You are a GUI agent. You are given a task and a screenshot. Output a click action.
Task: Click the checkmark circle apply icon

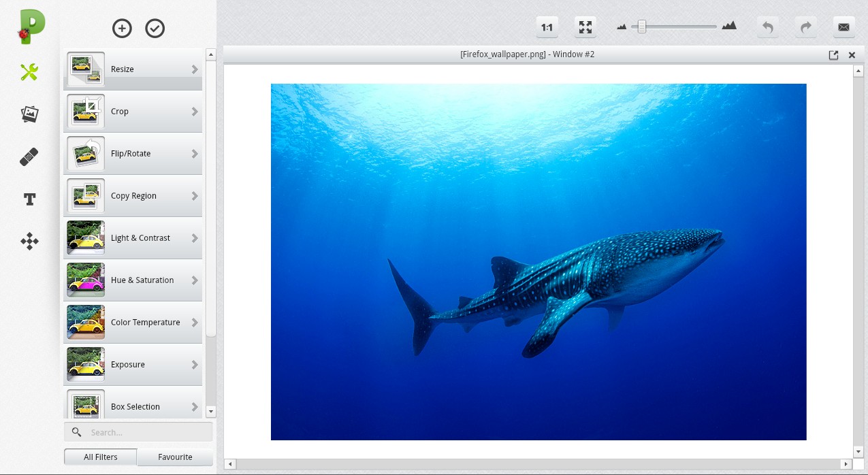[x=155, y=28]
